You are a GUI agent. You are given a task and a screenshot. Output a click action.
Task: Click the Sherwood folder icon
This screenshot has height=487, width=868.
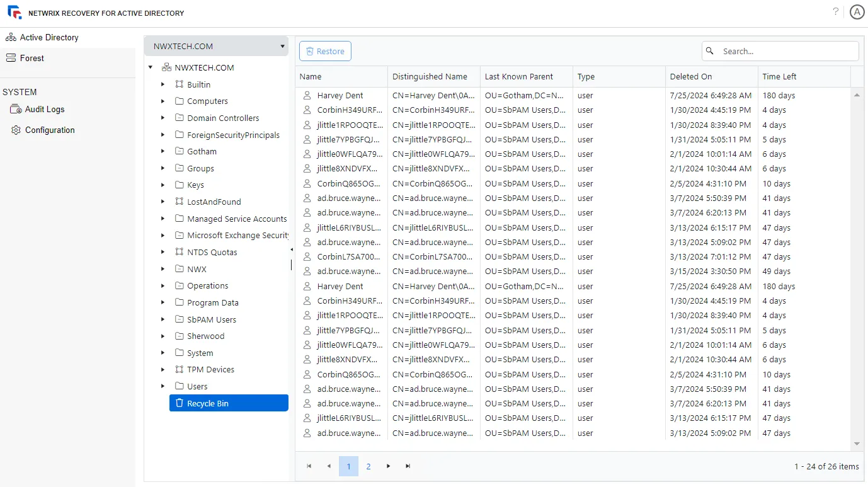[x=180, y=336]
